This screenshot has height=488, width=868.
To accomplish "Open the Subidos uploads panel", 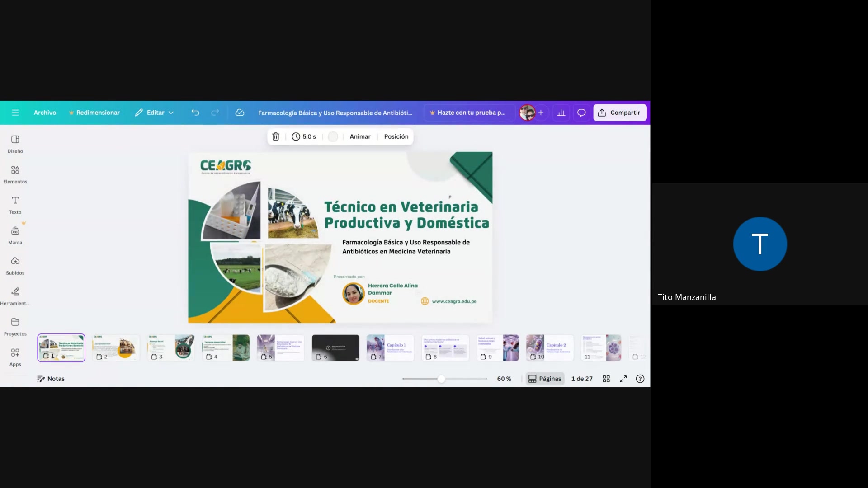I will [15, 266].
